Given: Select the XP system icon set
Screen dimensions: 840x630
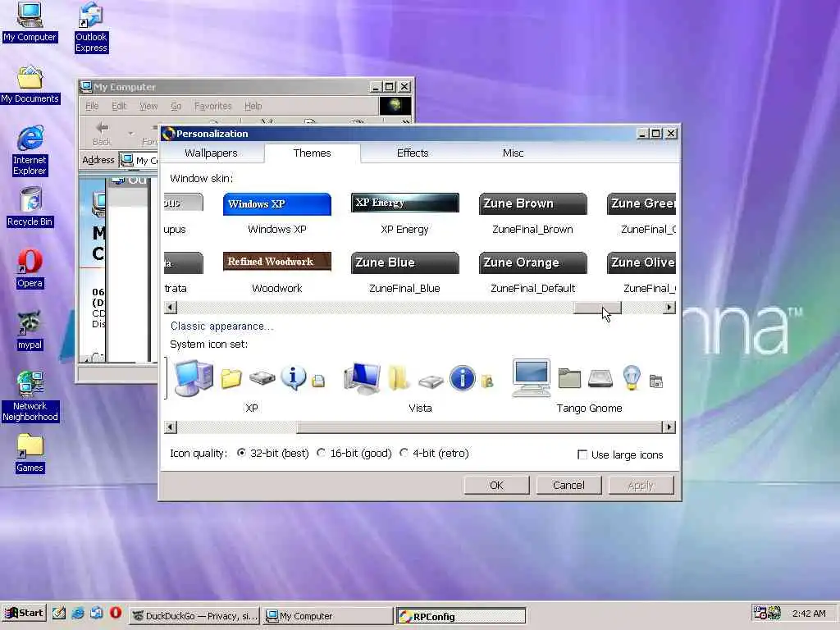Looking at the screenshot, I should point(251,386).
